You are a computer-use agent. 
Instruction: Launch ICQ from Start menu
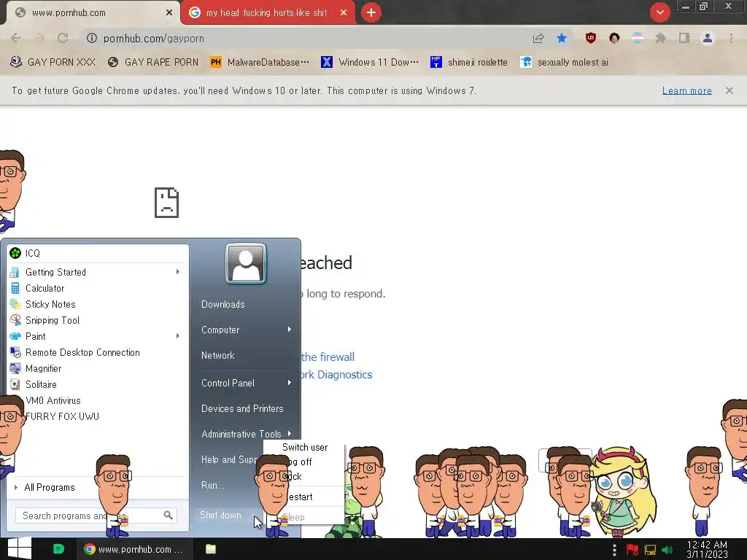click(98, 253)
